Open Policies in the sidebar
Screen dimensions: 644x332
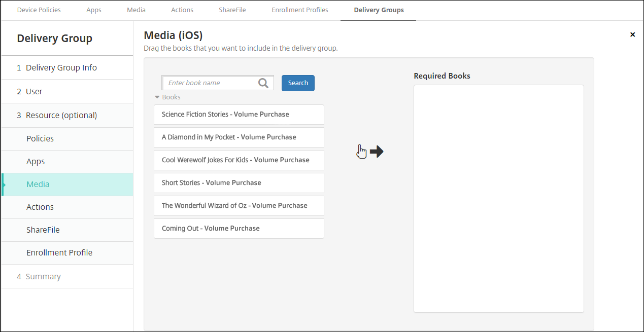pos(40,139)
